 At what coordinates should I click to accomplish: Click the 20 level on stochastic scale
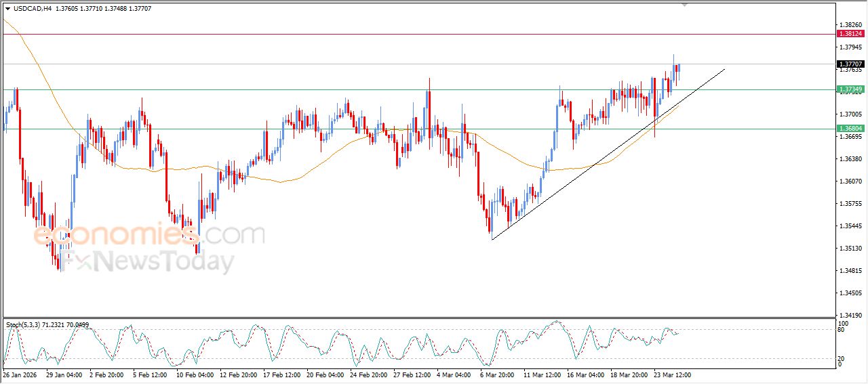tap(840, 358)
